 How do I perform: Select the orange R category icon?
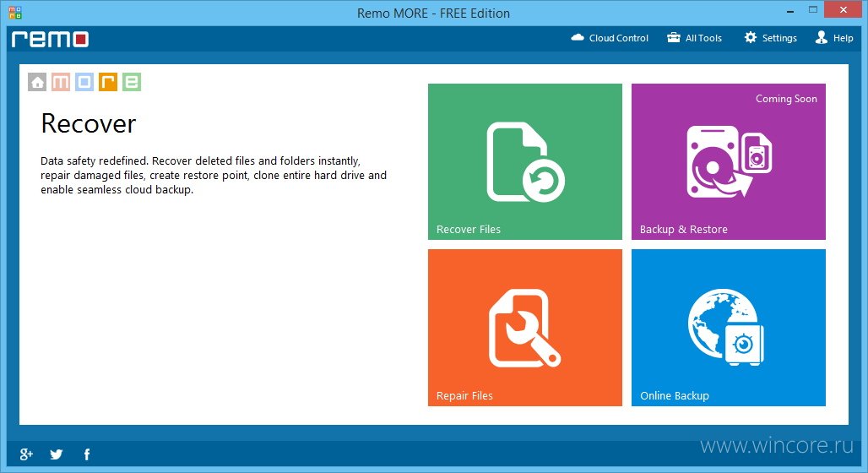point(108,82)
